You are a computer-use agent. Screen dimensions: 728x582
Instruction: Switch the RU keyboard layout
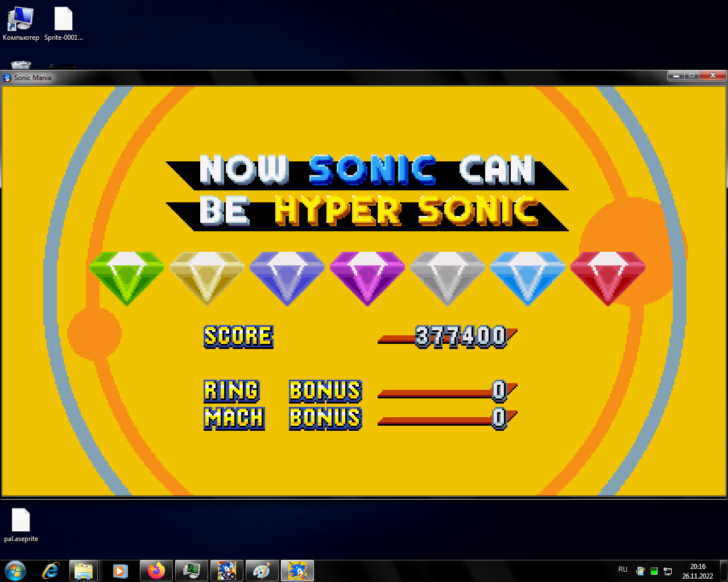pos(622,569)
